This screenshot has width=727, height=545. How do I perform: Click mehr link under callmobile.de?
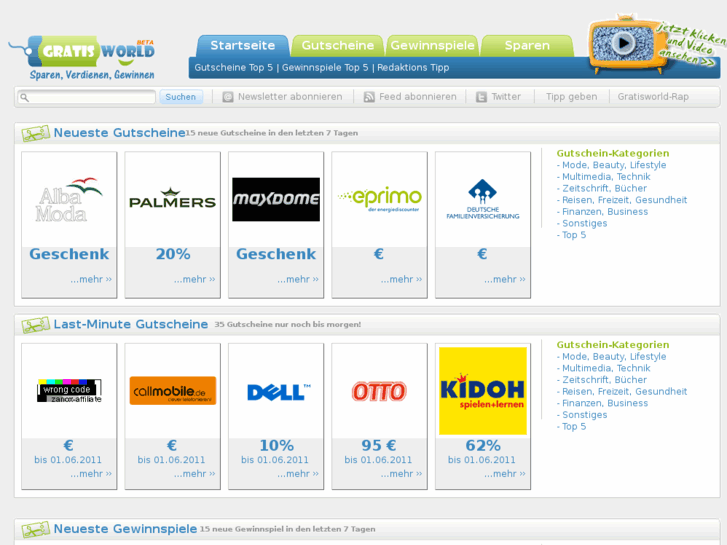(194, 474)
